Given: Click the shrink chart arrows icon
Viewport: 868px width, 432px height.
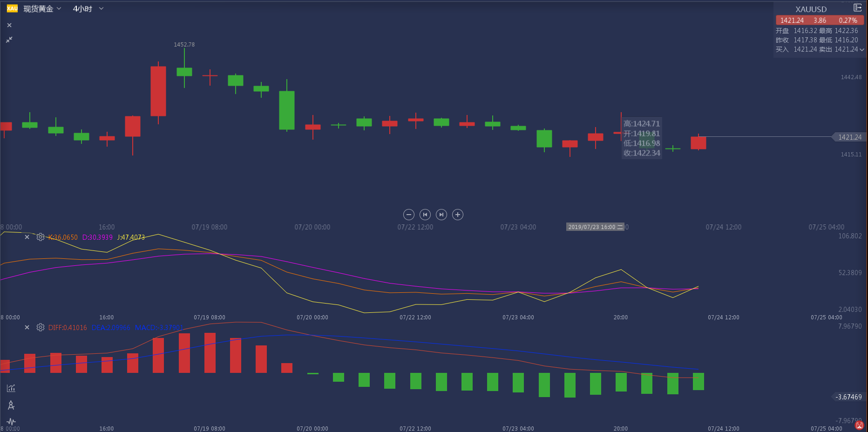Looking at the screenshot, I should tap(9, 40).
